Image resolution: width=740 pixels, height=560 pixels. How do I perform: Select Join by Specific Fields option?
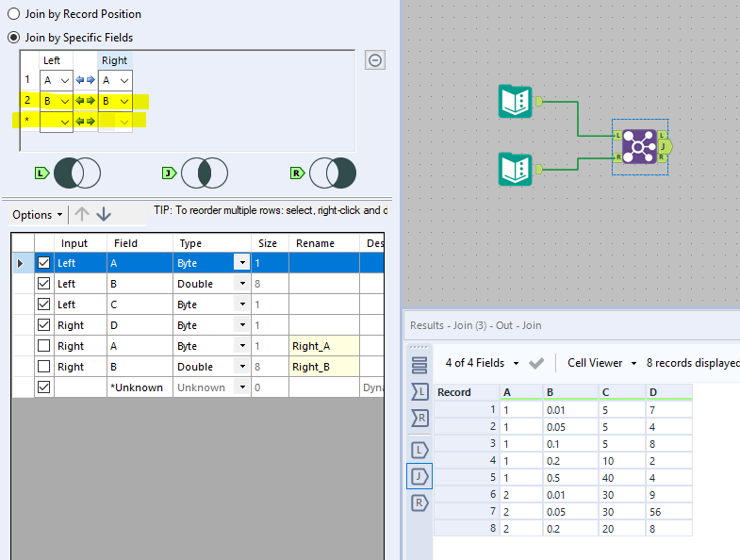click(x=13, y=38)
